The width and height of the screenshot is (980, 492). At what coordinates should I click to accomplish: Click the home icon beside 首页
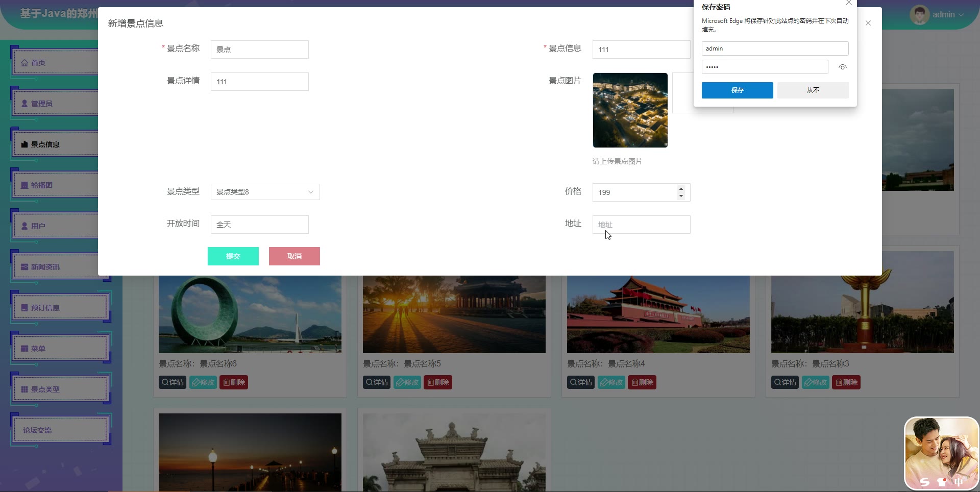pyautogui.click(x=24, y=63)
